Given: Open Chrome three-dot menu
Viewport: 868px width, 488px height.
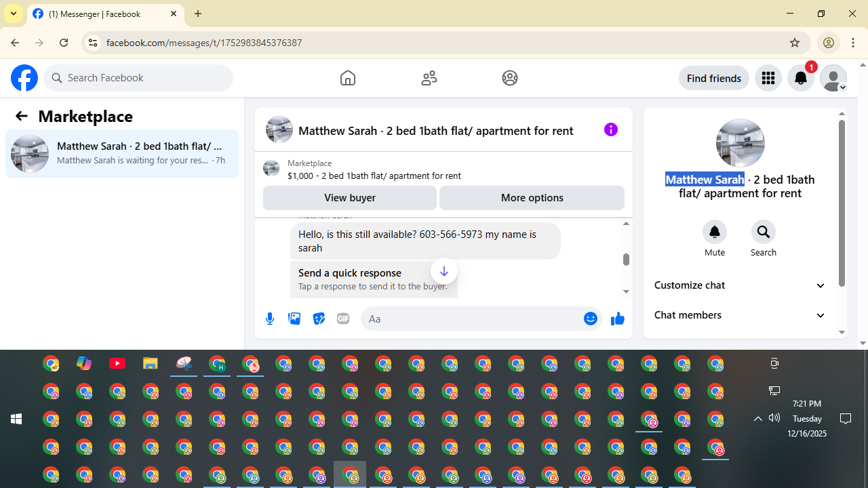Looking at the screenshot, I should (x=853, y=43).
